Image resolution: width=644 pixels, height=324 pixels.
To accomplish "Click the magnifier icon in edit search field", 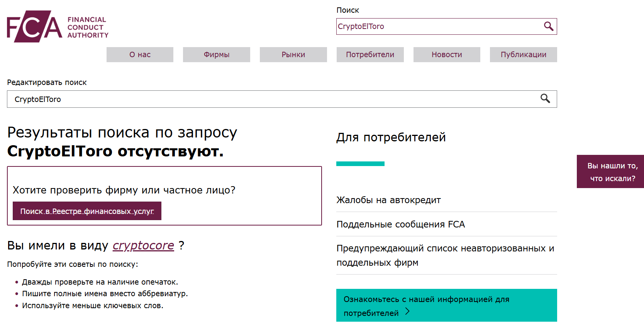I will [x=545, y=99].
